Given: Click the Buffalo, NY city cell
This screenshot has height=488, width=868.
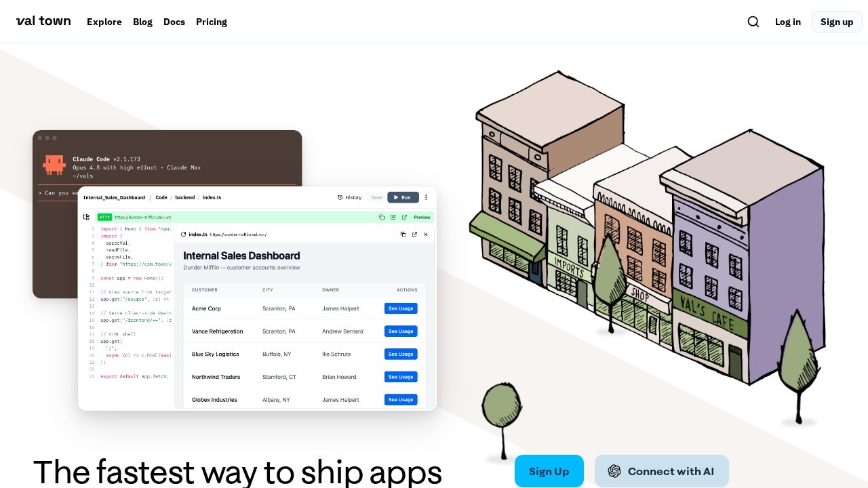Looking at the screenshot, I should pos(277,354).
